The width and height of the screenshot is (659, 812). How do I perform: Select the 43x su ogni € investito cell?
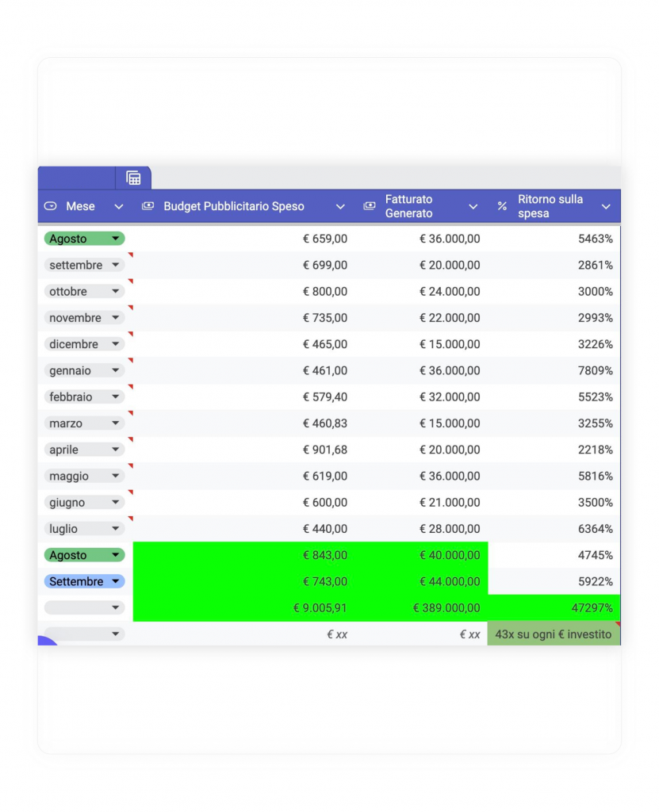553,634
